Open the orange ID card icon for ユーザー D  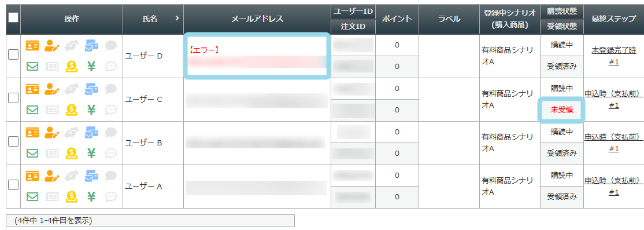tap(32, 45)
